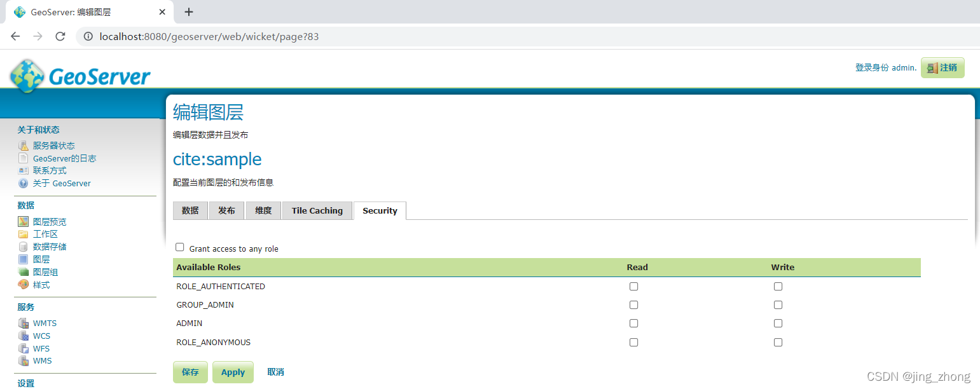Open the 关于 GeoServer link
The height and width of the screenshot is (389, 980).
(62, 183)
